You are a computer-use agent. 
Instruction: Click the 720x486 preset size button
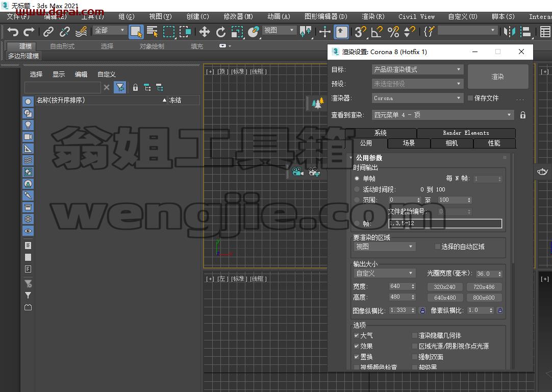click(484, 287)
